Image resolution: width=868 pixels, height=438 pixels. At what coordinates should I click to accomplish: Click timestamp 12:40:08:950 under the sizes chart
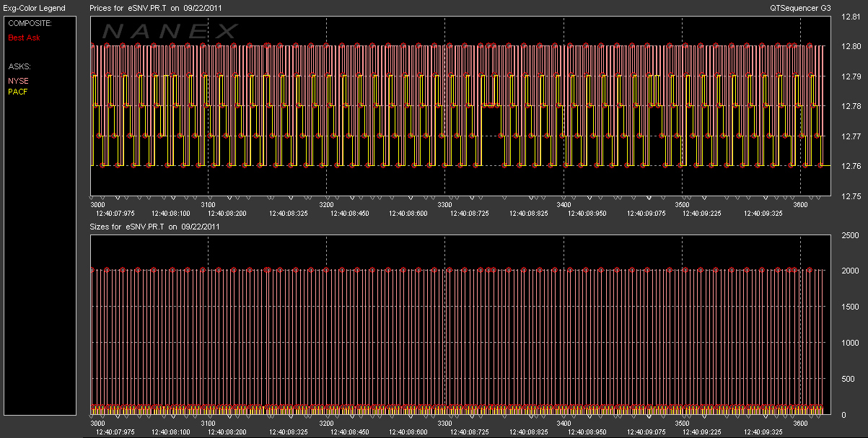coord(587,433)
